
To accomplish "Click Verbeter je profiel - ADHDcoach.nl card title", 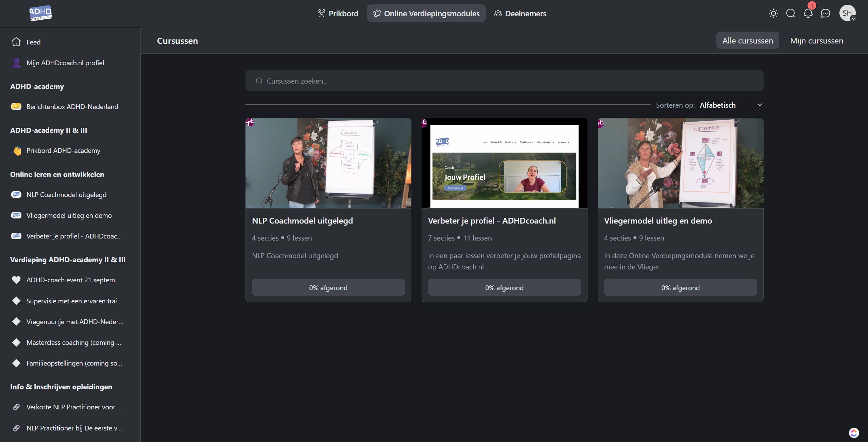I will [492, 221].
